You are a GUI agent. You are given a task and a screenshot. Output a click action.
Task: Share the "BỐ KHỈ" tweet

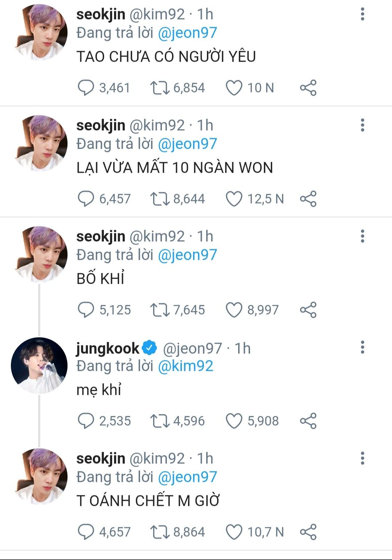click(308, 310)
